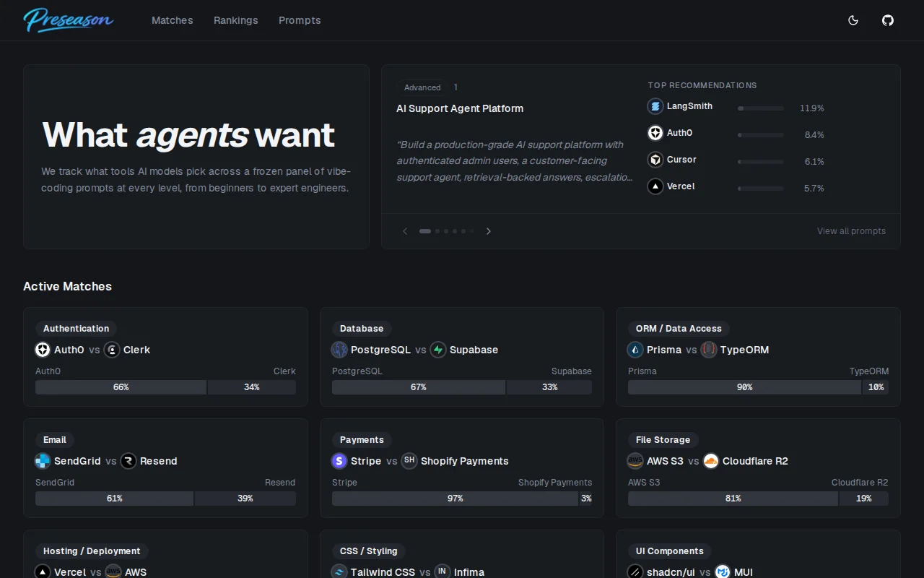Click the '8.4%' value beside Auth0
Screen dimensions: 924x578
[814, 135]
